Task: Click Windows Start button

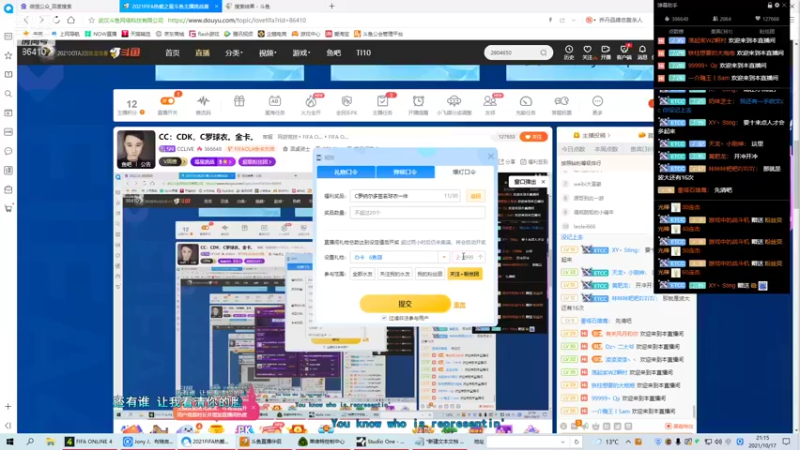Action: click(x=9, y=441)
